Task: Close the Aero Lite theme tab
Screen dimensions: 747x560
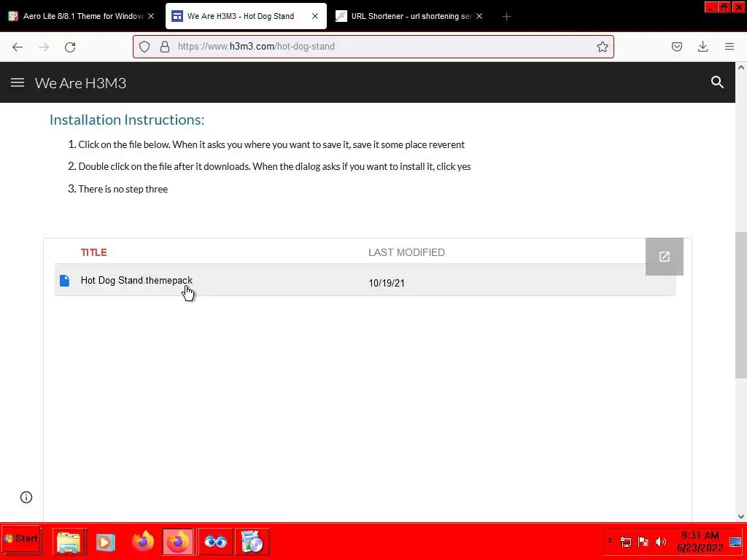Action: tap(151, 16)
